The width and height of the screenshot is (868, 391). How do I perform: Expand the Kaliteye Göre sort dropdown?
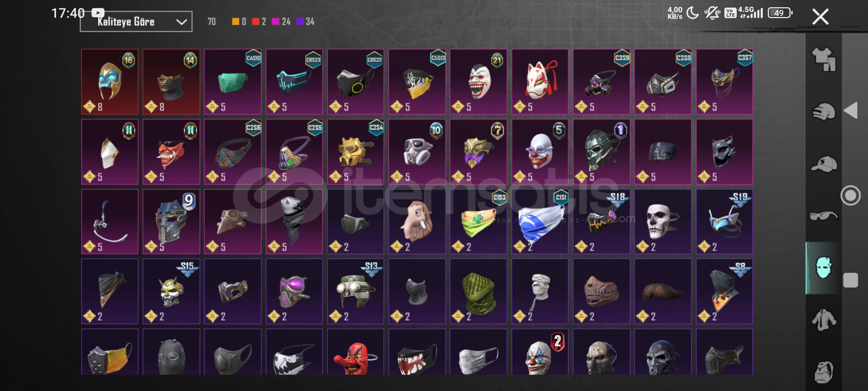coord(136,22)
